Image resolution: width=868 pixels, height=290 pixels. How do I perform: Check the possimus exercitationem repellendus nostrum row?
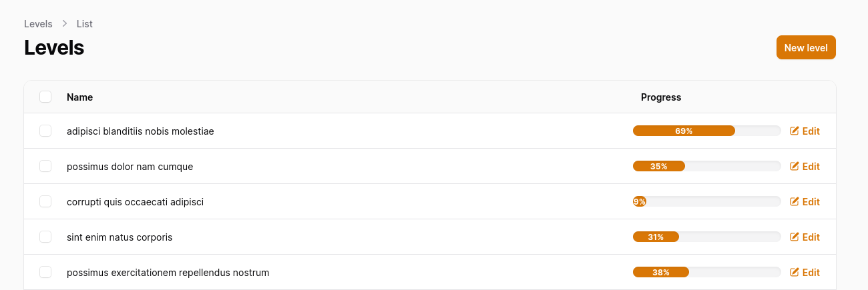pos(45,272)
